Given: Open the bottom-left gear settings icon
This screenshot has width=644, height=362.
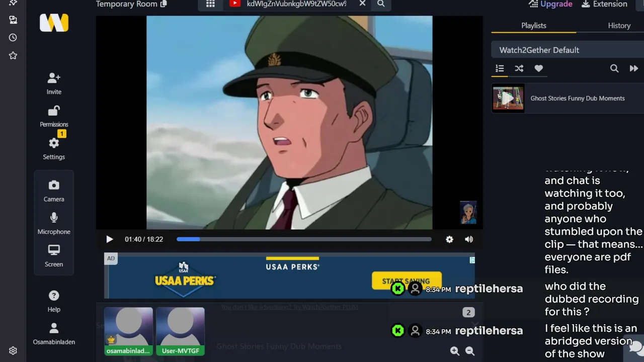Looking at the screenshot, I should [13, 351].
